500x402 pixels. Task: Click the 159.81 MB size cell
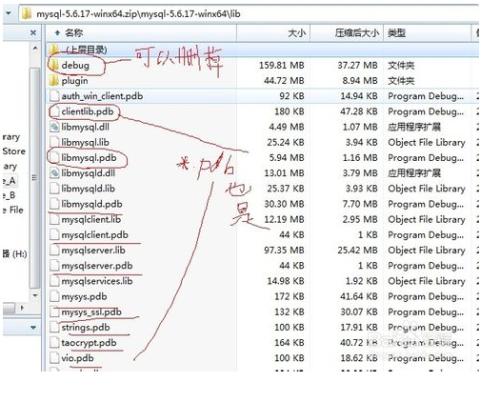(282, 65)
